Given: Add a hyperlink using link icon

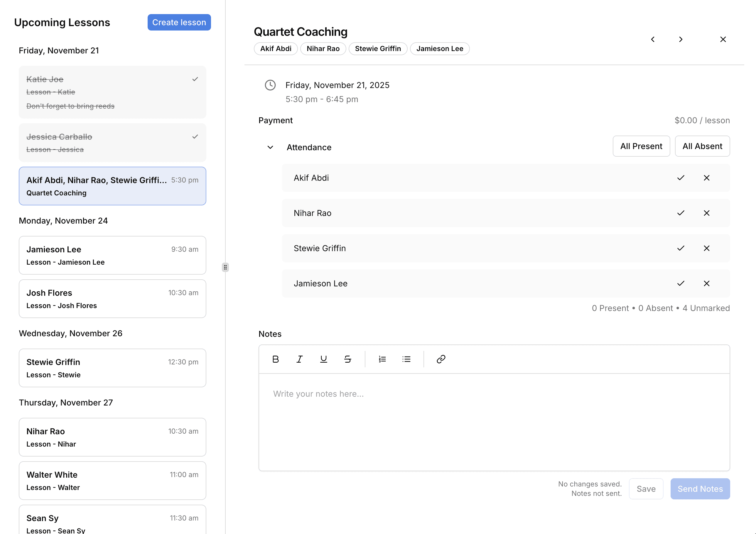Looking at the screenshot, I should point(441,359).
